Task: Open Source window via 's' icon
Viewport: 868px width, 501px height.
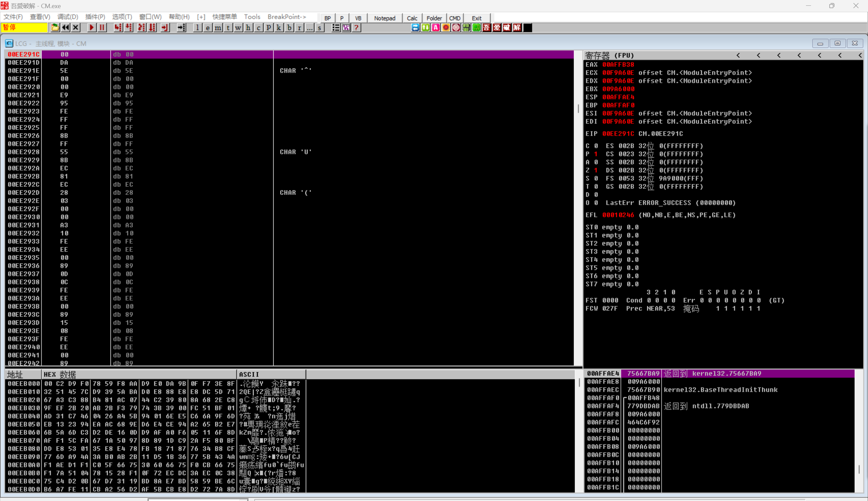Action: (319, 27)
